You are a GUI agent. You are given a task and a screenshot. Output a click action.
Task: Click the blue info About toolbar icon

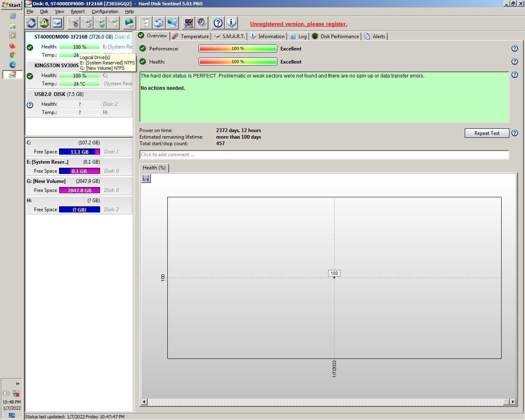pos(231,23)
